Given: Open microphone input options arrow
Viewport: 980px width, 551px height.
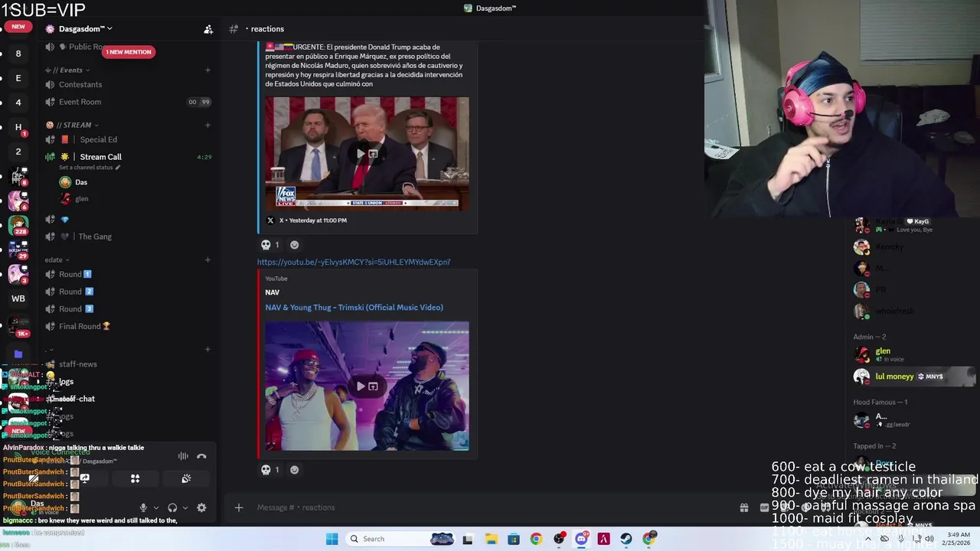Looking at the screenshot, I should click(156, 507).
